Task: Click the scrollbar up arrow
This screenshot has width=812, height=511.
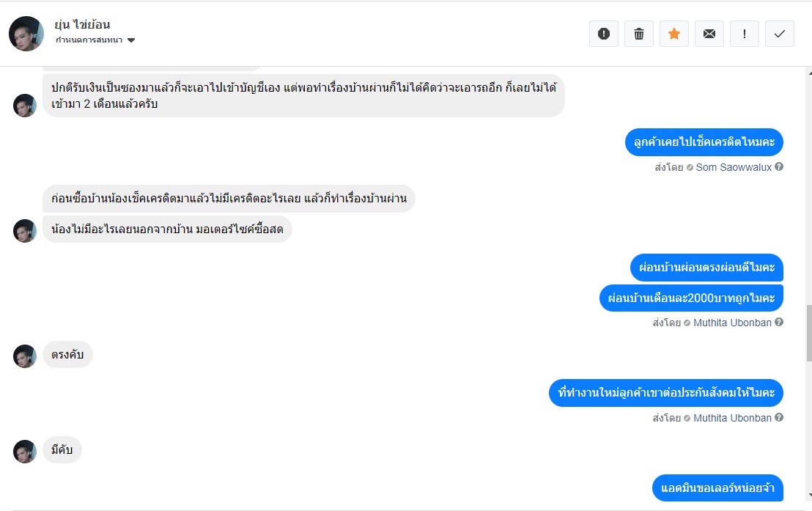Action: pyautogui.click(x=809, y=73)
